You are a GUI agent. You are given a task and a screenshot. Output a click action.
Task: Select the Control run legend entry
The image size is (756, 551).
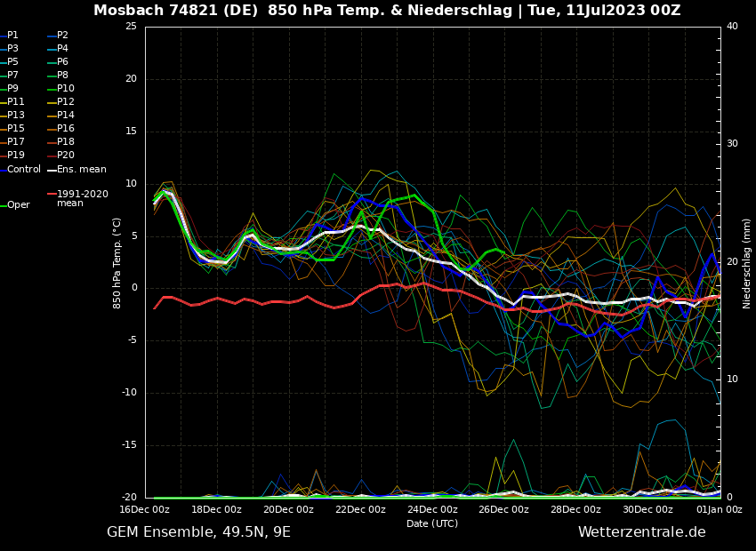(23, 169)
